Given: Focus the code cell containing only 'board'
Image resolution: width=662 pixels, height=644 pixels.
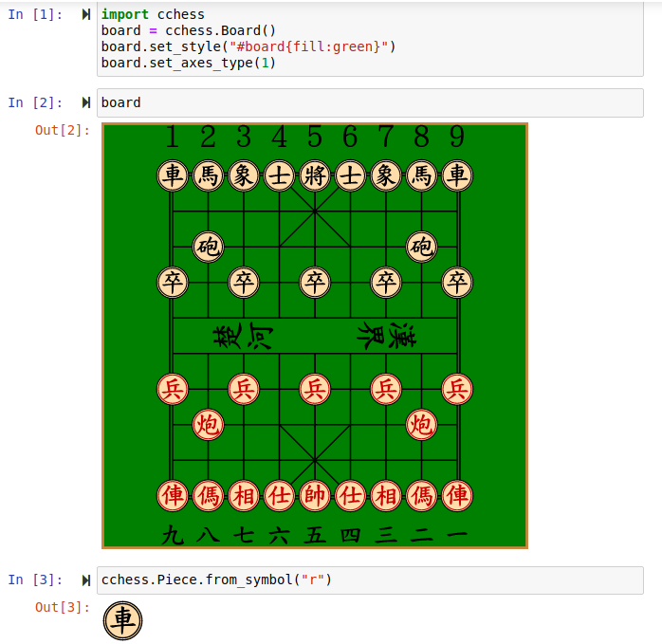Looking at the screenshot, I should pos(370,102).
